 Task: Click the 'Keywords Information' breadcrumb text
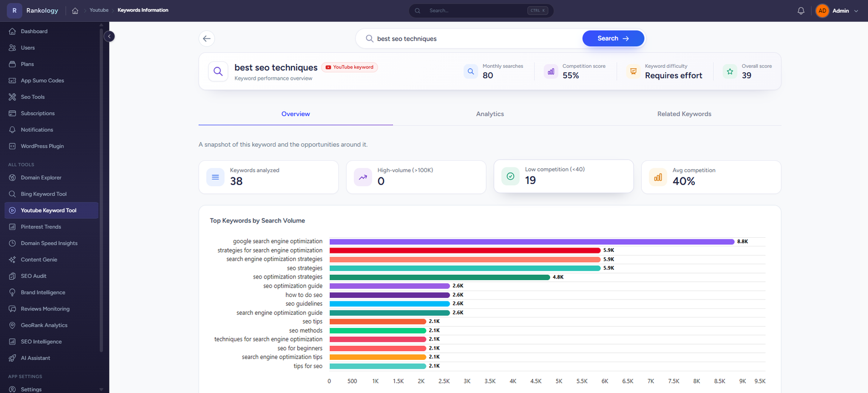coord(143,10)
